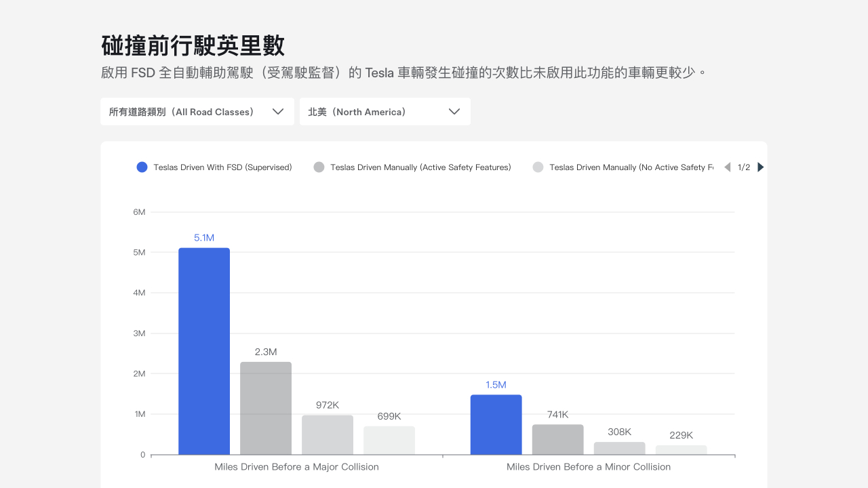Click the previous legend page arrow

[728, 167]
